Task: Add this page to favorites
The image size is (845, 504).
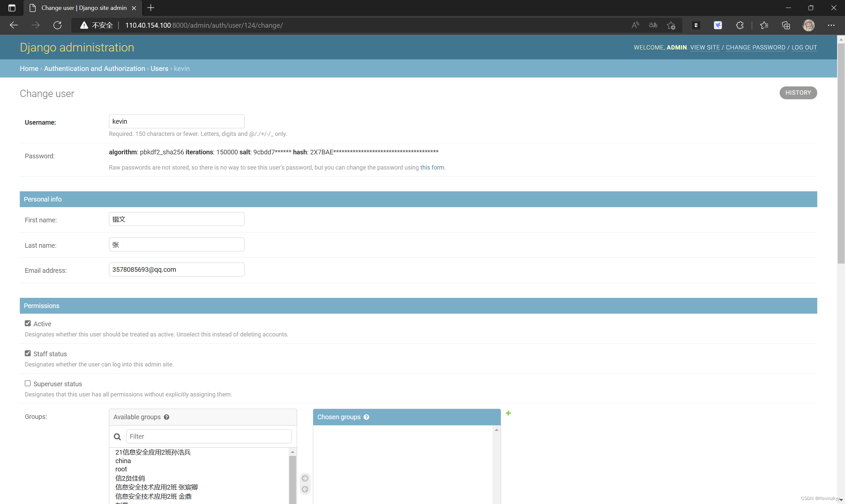Action: [671, 25]
